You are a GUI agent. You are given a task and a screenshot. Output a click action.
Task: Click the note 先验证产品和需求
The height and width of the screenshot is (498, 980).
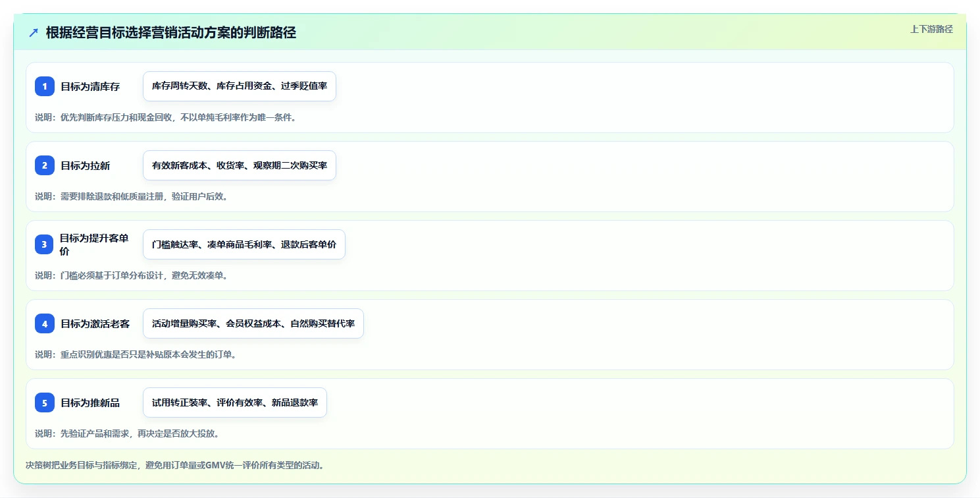[127, 433]
